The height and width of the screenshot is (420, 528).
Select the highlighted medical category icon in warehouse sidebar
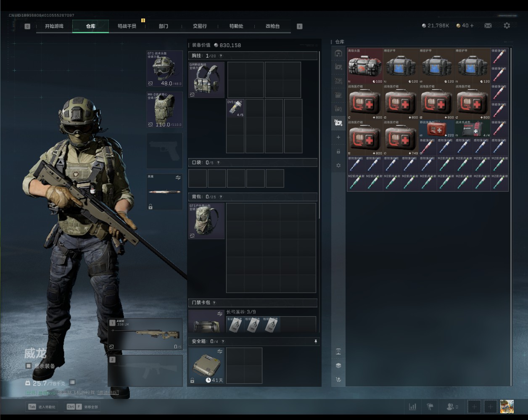coord(338,123)
